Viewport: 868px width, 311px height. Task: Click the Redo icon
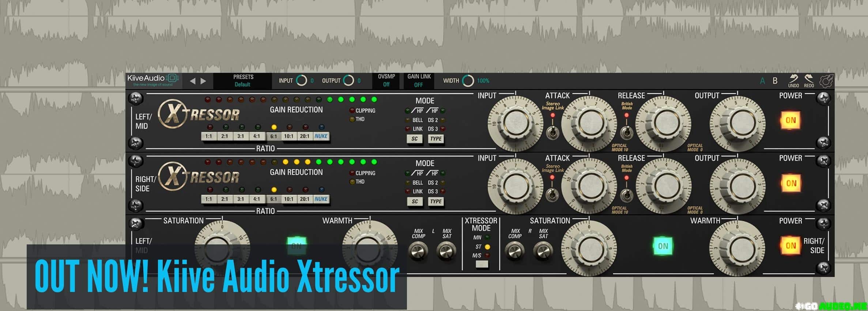click(x=809, y=80)
